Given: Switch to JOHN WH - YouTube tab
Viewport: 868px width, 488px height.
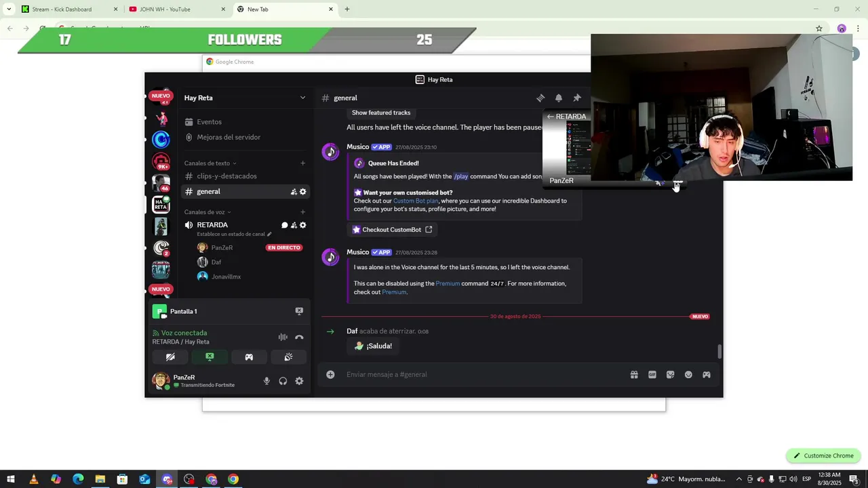Looking at the screenshot, I should point(178,9).
